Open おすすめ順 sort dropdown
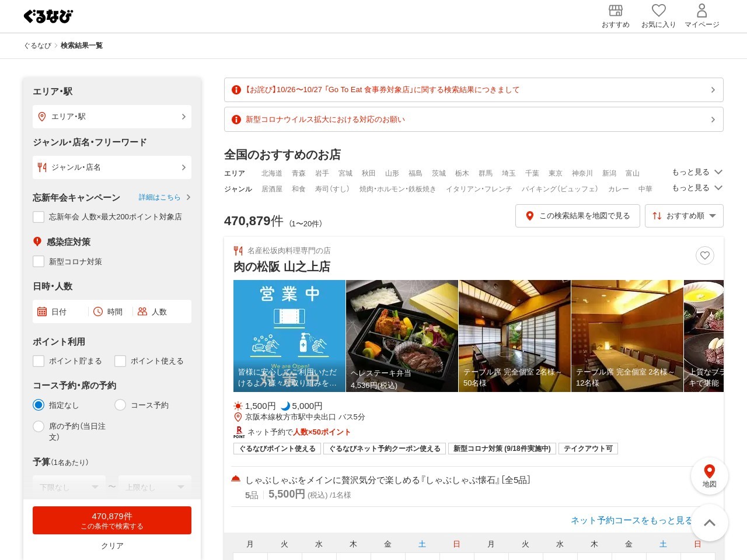The width and height of the screenshot is (747, 560). (x=684, y=216)
